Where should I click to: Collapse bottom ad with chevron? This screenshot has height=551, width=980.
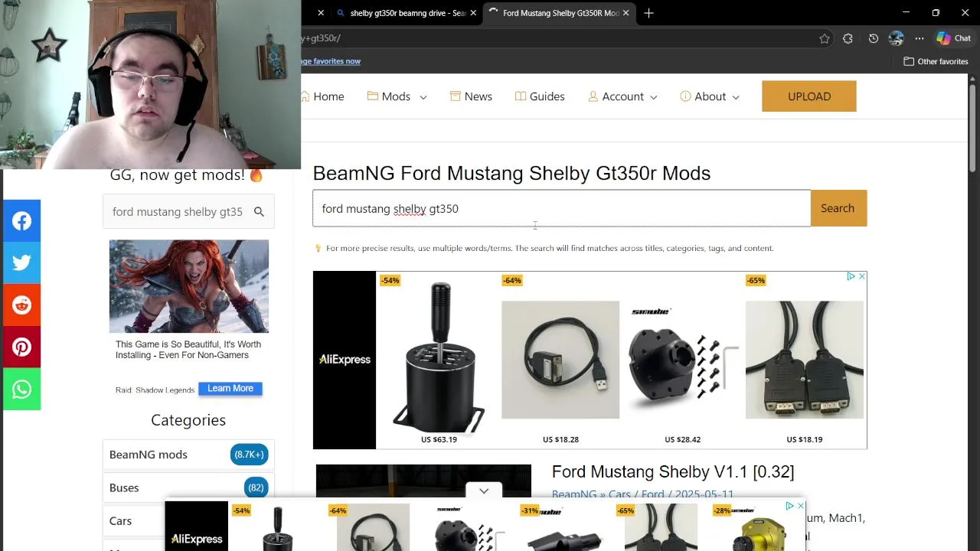[484, 491]
